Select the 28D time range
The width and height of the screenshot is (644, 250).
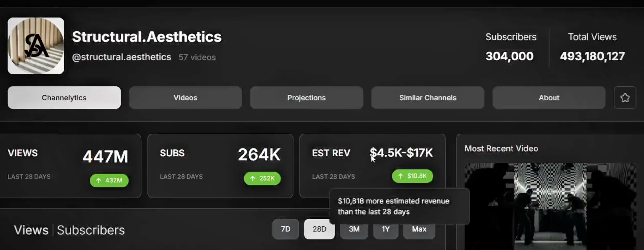[319, 229]
